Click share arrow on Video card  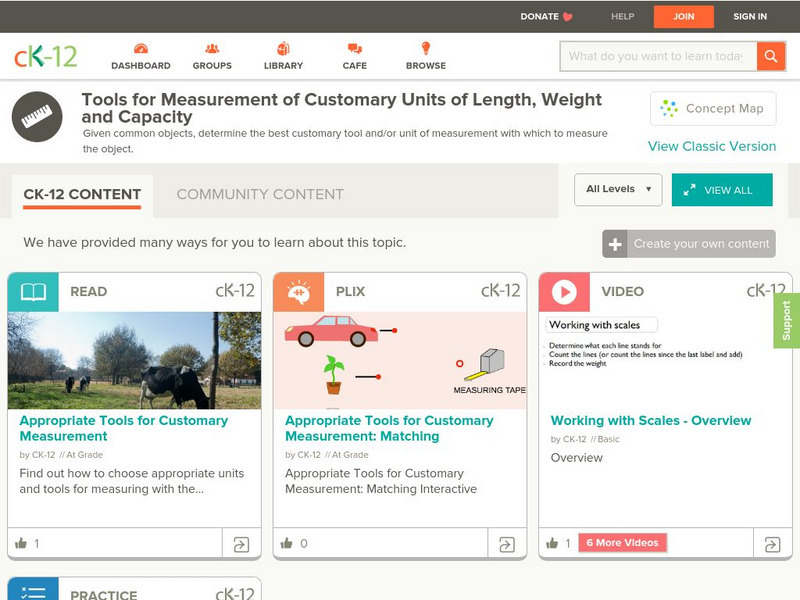(x=772, y=544)
